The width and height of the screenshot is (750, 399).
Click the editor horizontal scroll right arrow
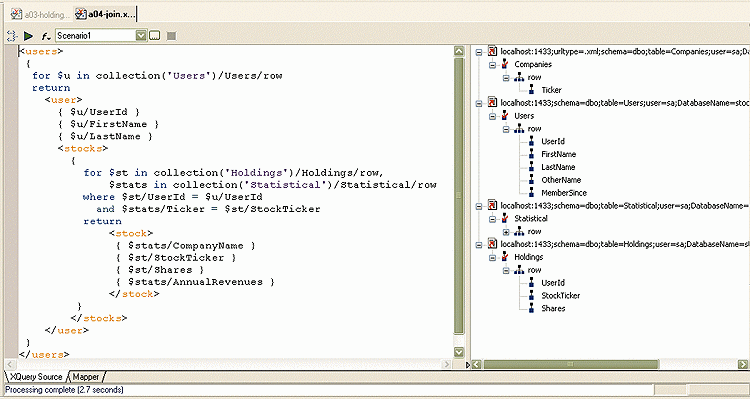pos(447,365)
